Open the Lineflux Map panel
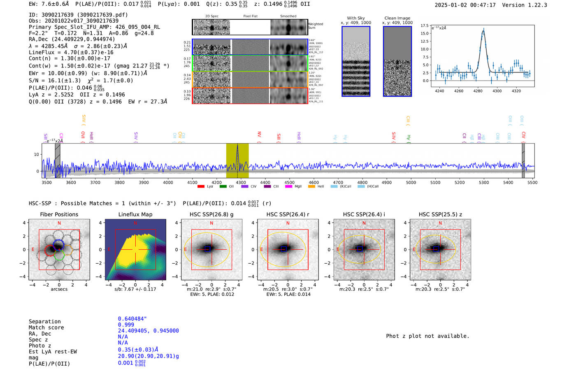The image size is (576, 392). point(135,250)
